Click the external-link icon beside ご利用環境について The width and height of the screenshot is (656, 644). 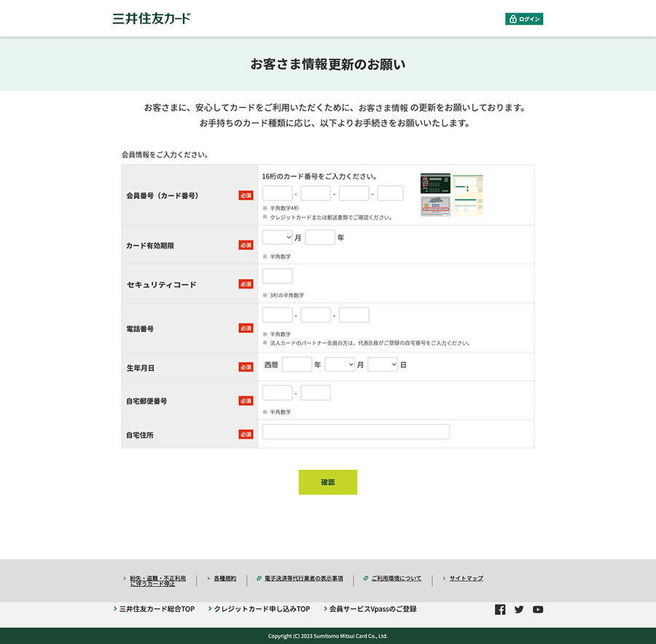[x=366, y=578]
